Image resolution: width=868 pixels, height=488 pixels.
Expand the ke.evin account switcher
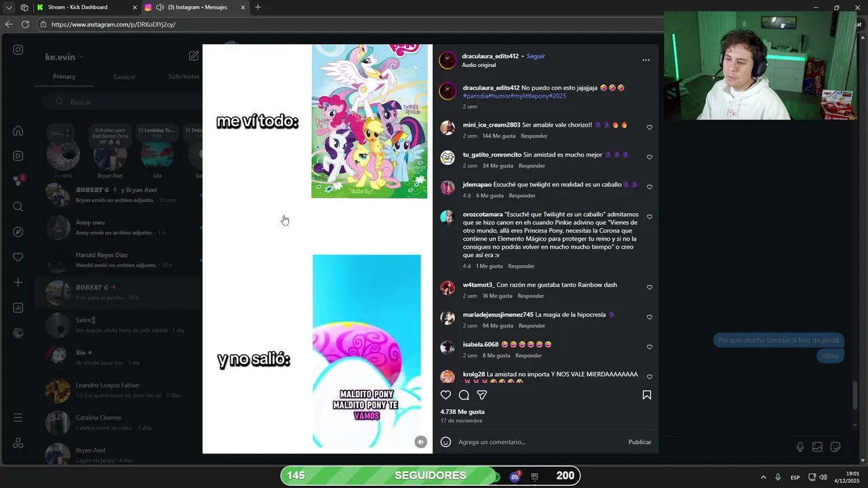coord(64,57)
